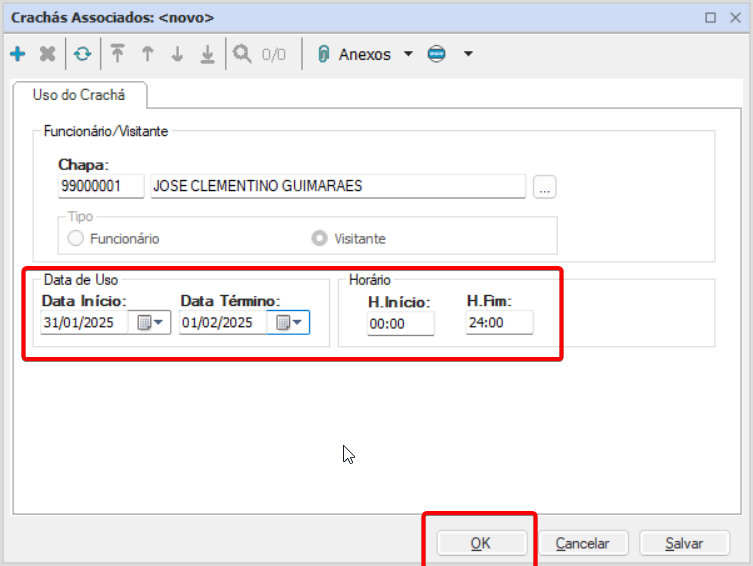
Task: Click the H.Início time field
Action: pyautogui.click(x=401, y=324)
